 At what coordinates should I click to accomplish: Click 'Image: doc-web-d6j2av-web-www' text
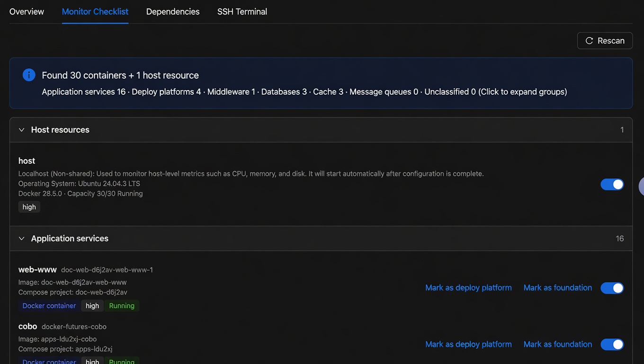tap(72, 282)
